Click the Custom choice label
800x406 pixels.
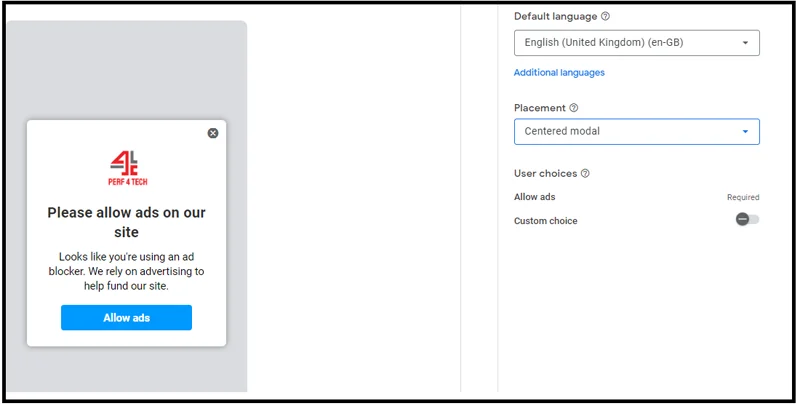546,221
